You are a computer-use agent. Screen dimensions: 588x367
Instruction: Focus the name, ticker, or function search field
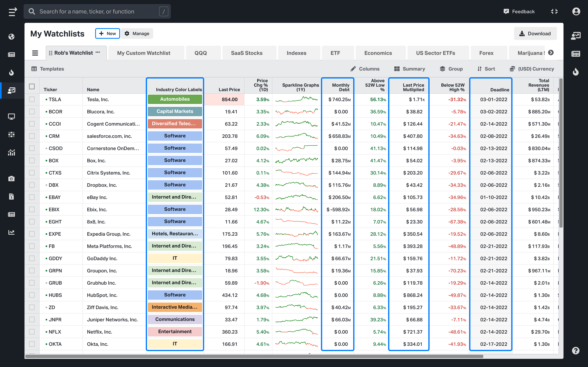(x=97, y=11)
